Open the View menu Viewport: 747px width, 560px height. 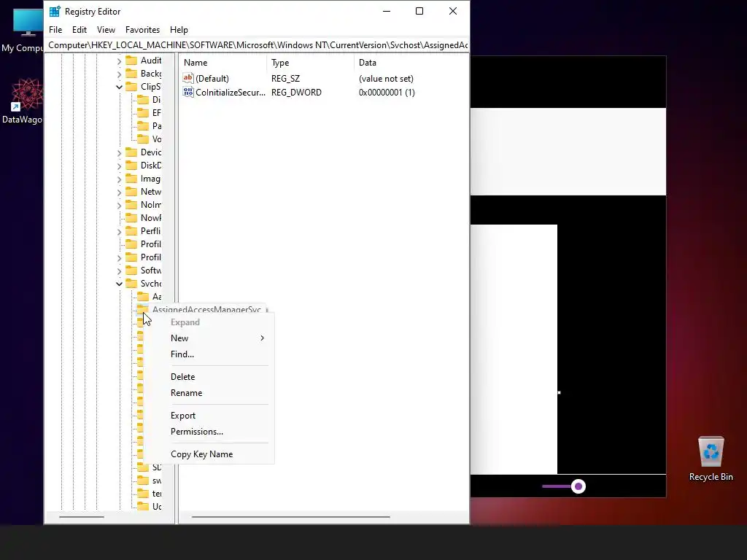[106, 29]
